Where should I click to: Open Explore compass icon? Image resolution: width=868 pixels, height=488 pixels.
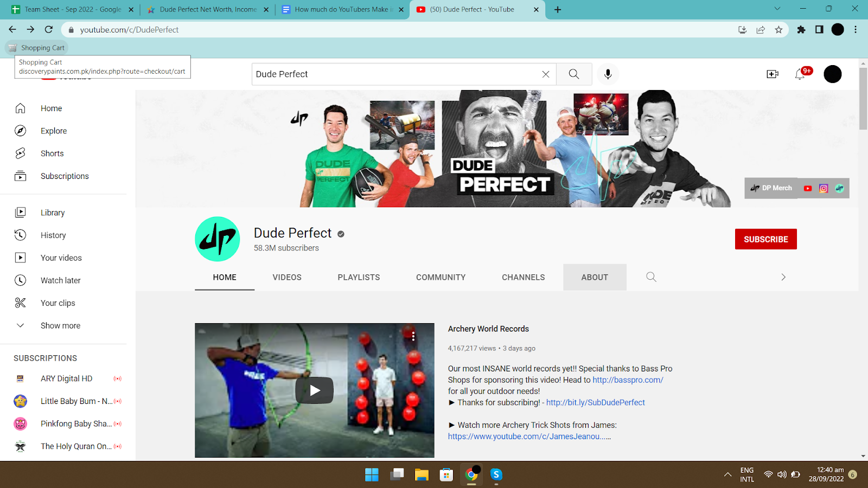tap(20, 131)
